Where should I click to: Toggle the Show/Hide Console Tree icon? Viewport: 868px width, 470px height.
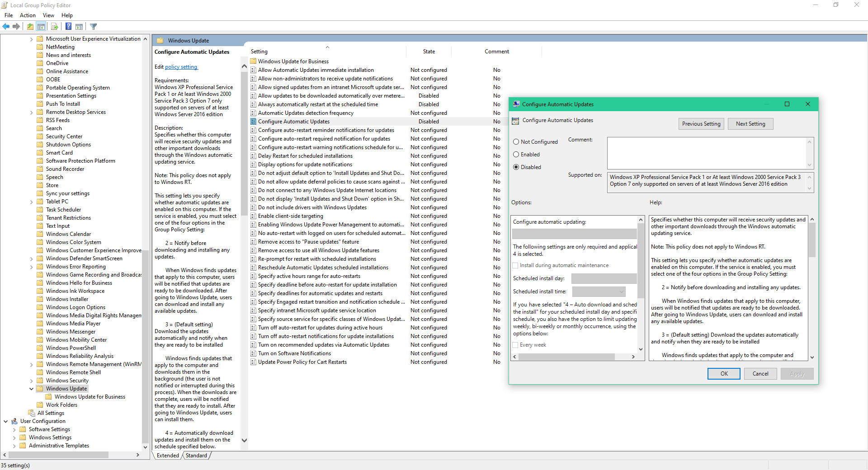41,27
